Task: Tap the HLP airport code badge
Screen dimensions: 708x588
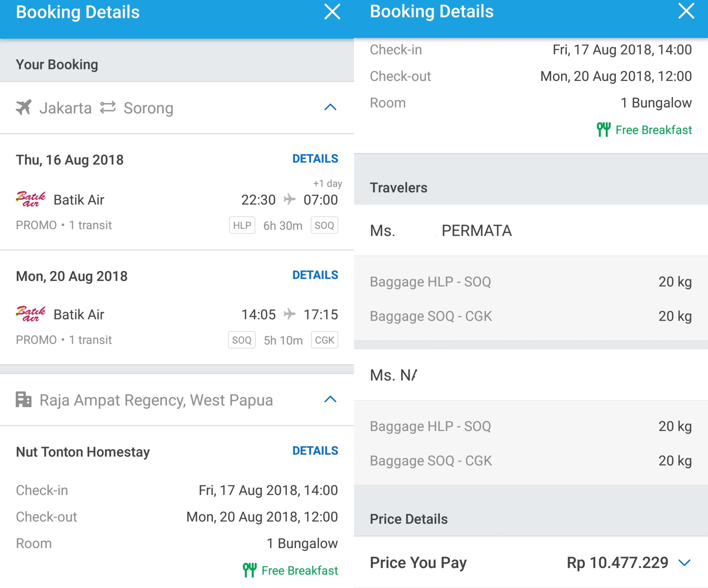Action: coord(242,225)
